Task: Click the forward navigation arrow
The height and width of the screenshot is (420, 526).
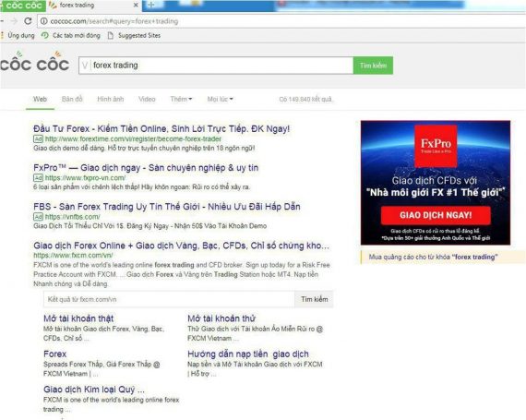Action: 14,21
